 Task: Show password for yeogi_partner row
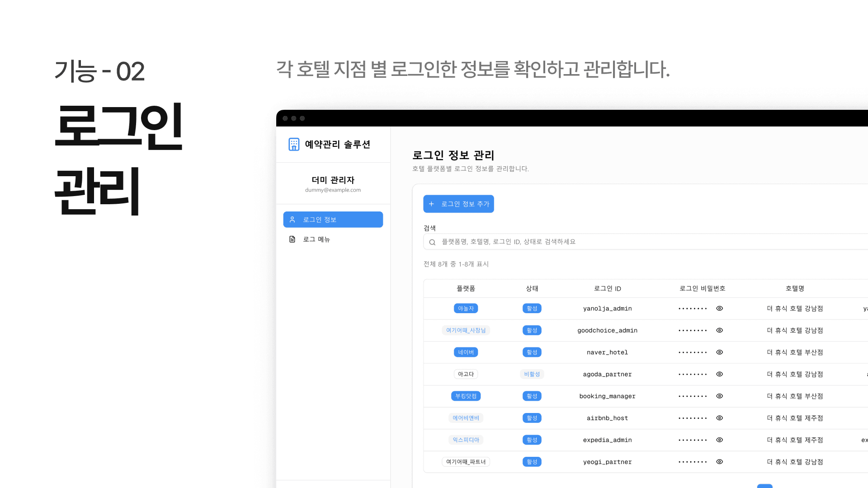point(719,462)
